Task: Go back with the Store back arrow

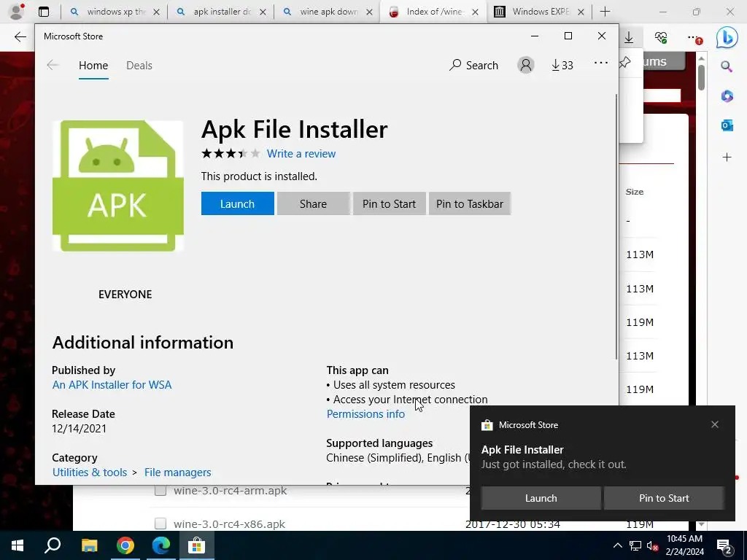Action: coord(53,65)
